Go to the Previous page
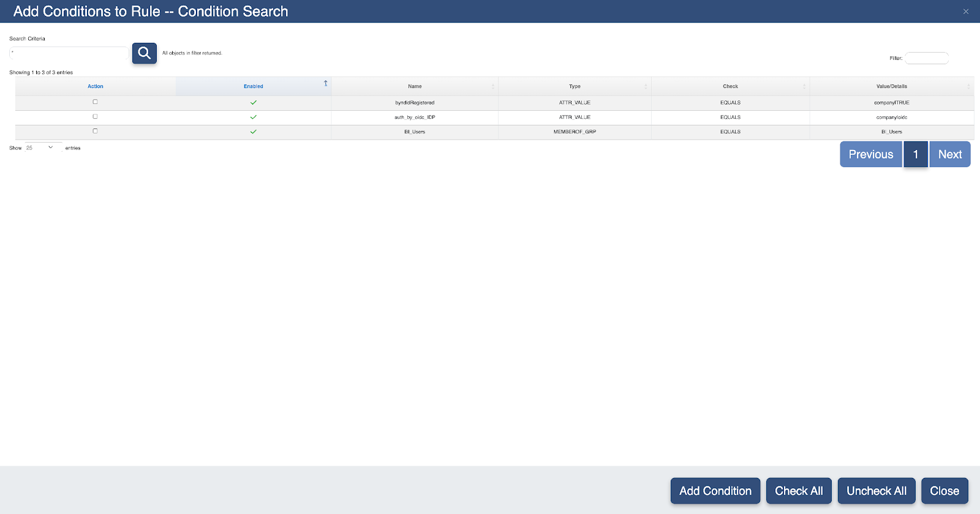Viewport: 980px width, 514px height. (x=871, y=154)
